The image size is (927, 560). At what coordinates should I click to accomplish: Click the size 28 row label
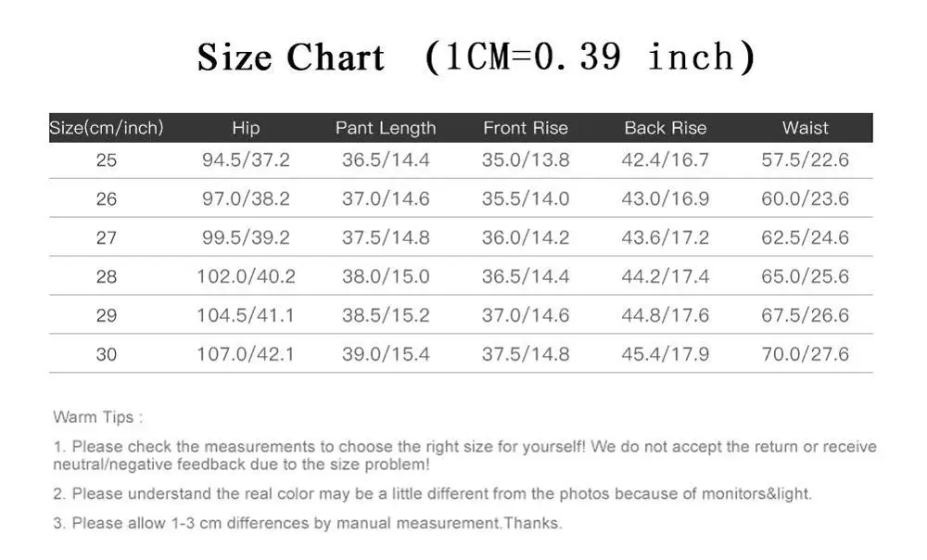coord(107,276)
